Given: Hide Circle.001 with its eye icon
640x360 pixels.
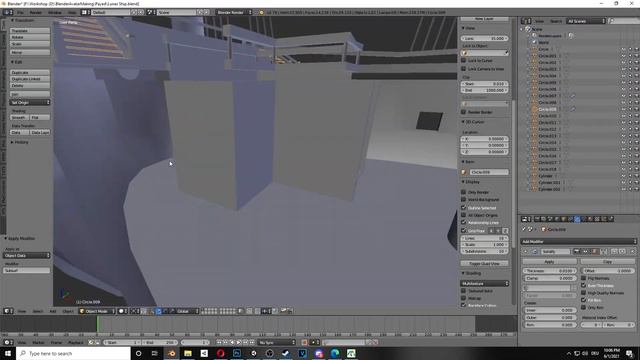Looking at the screenshot, I should pos(624,56).
